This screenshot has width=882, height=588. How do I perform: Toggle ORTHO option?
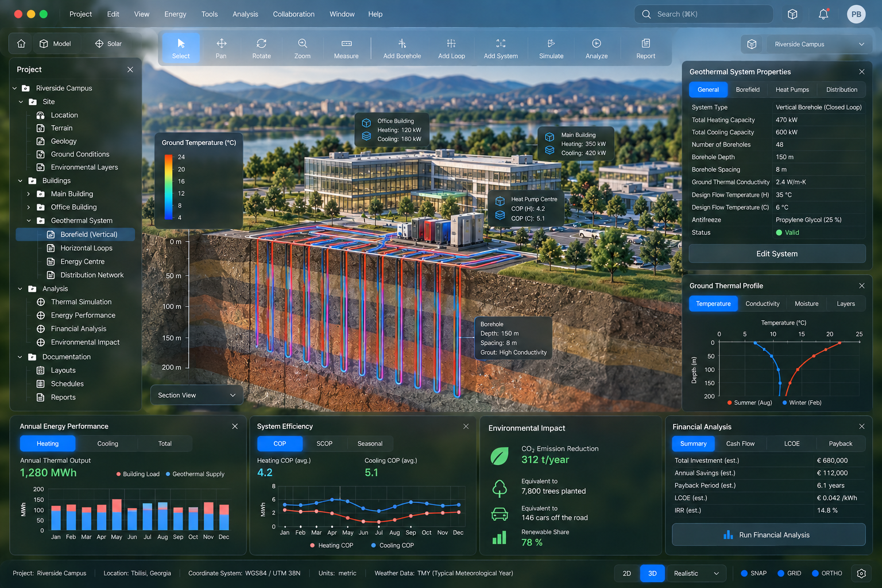point(827,573)
